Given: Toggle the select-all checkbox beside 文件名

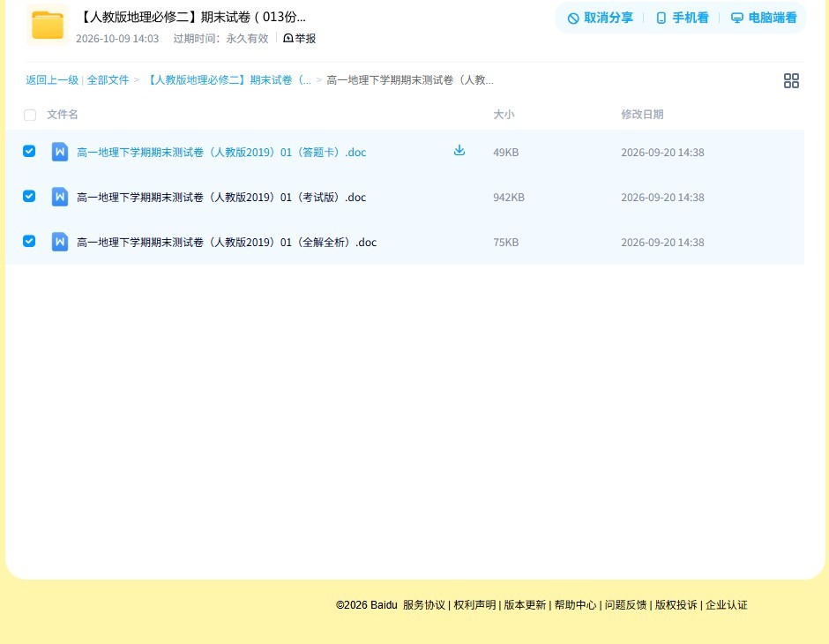Looking at the screenshot, I should point(30,115).
